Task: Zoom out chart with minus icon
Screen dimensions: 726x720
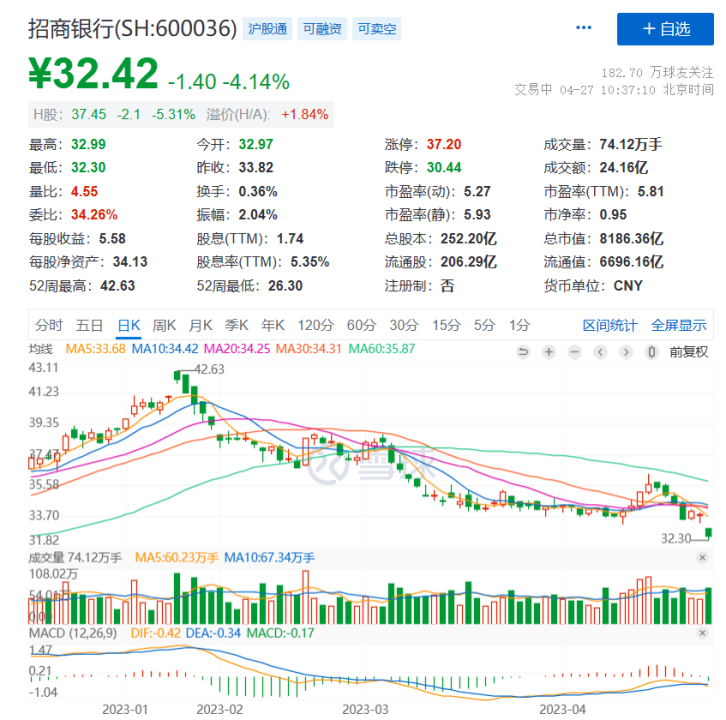Action: (575, 352)
